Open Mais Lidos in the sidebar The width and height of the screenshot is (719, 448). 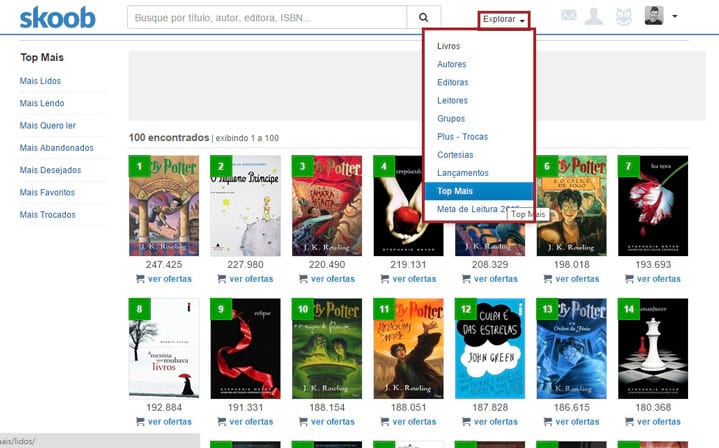click(x=40, y=81)
